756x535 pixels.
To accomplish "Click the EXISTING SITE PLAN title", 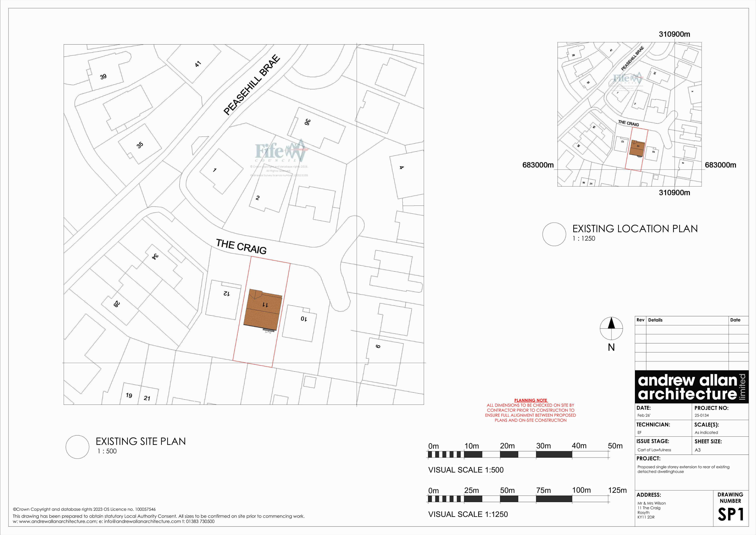I will 141,441.
